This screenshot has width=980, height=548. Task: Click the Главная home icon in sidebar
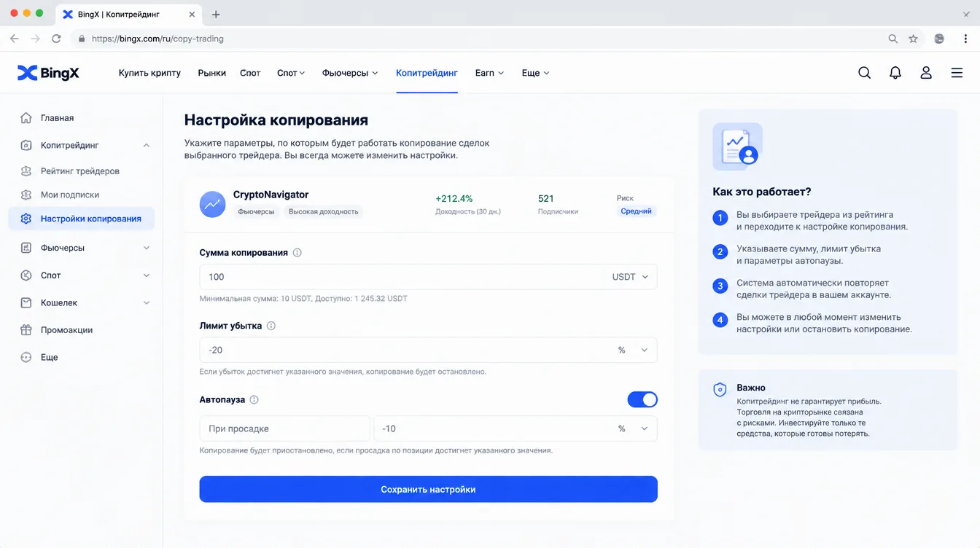point(26,118)
